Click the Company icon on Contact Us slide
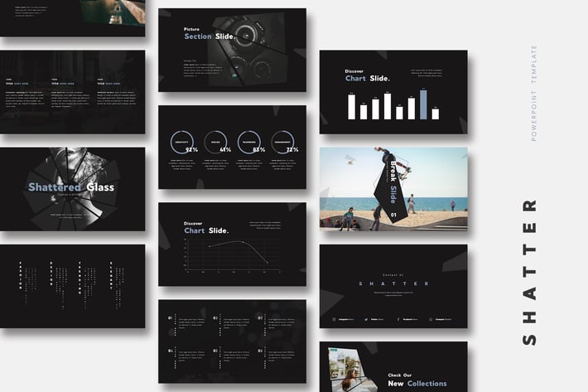 (x=431, y=320)
